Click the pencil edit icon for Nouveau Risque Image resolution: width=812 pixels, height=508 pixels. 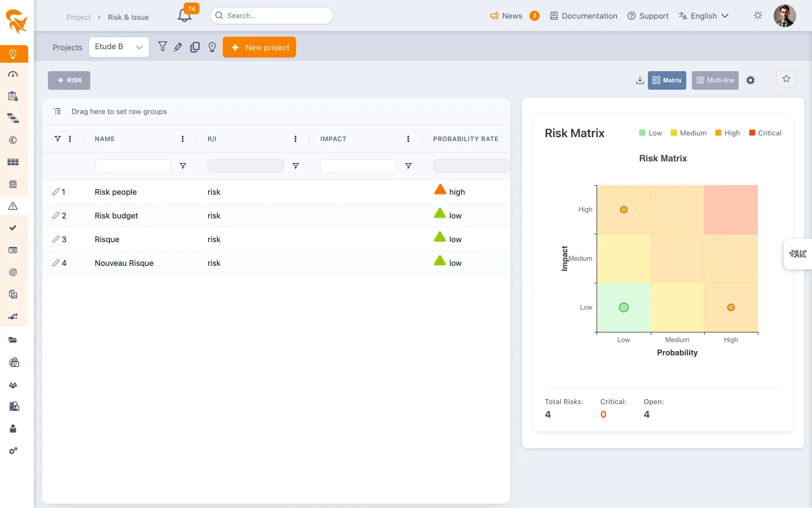(56, 263)
